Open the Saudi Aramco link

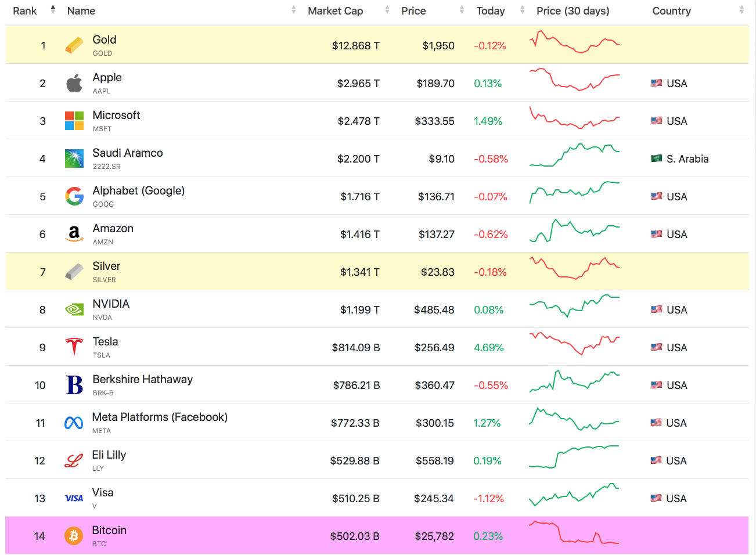point(128,153)
